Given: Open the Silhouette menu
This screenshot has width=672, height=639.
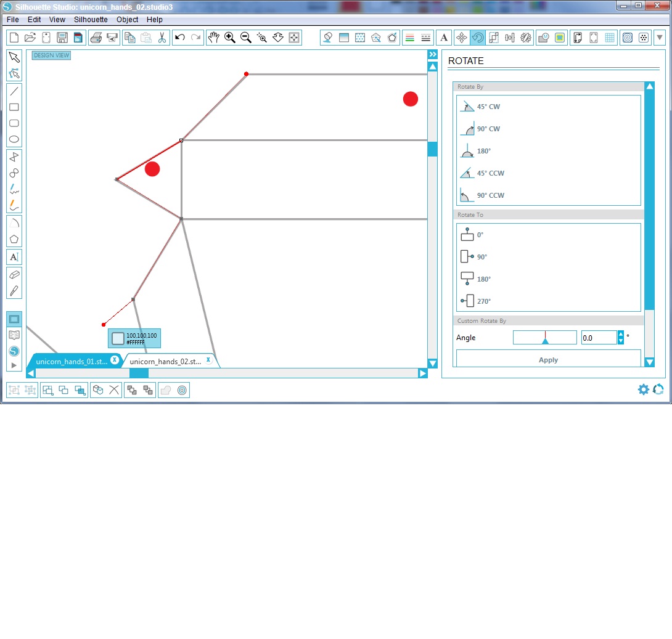Looking at the screenshot, I should coord(91,20).
